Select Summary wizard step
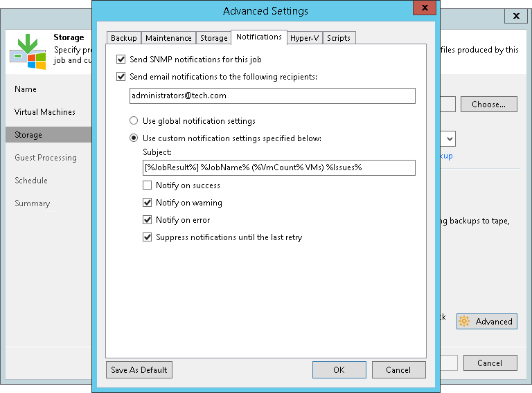The height and width of the screenshot is (393, 532). point(33,203)
